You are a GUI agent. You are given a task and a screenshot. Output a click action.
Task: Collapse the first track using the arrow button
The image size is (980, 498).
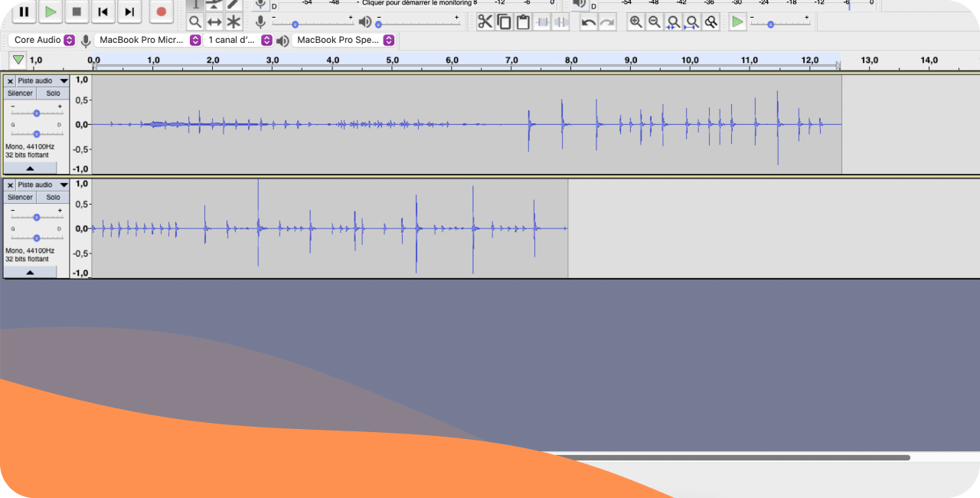pos(30,168)
